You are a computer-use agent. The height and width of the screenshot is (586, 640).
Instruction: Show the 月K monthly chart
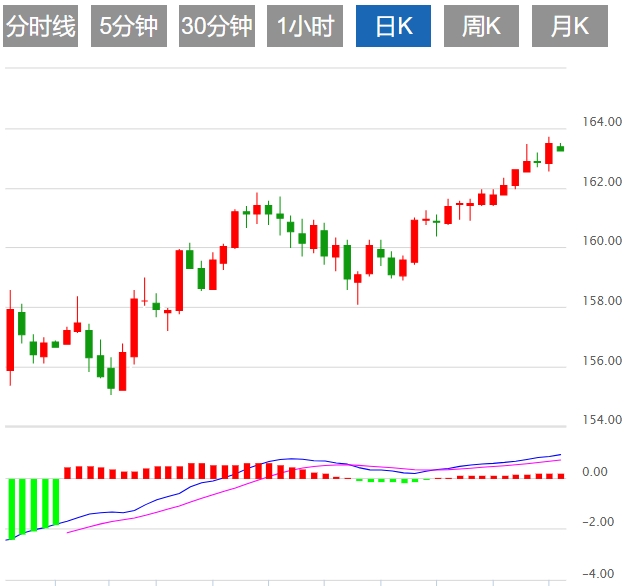(x=569, y=26)
